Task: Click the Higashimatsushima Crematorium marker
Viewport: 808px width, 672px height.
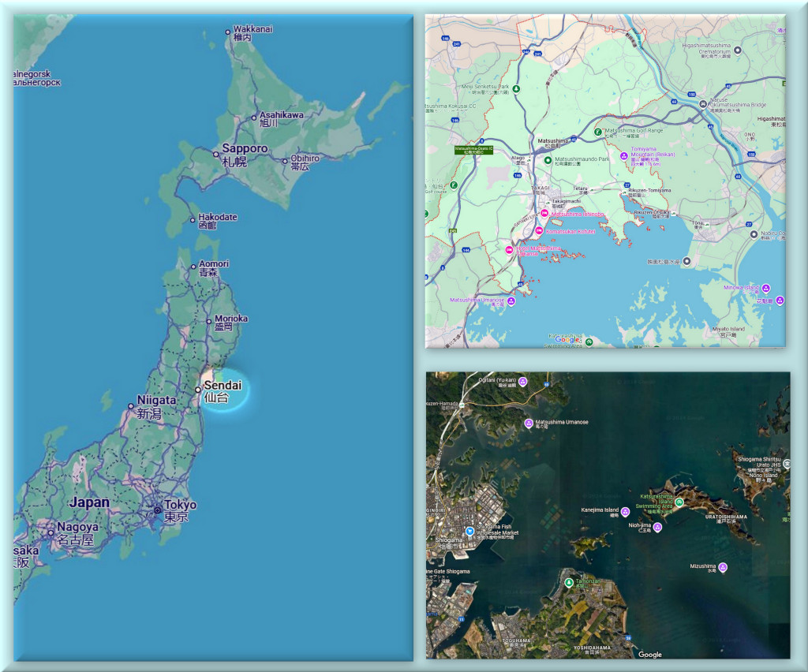Action: pos(738,50)
